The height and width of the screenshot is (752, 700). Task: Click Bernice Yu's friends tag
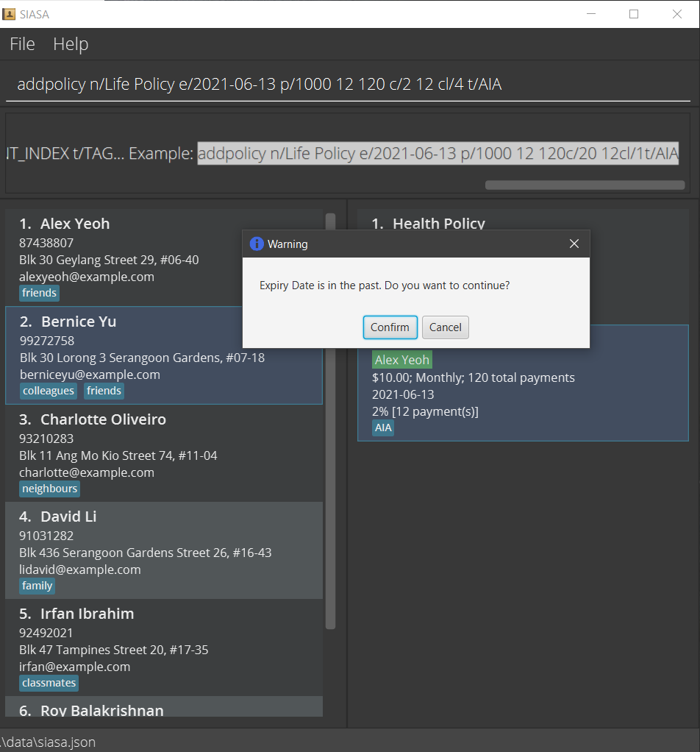pyautogui.click(x=104, y=391)
